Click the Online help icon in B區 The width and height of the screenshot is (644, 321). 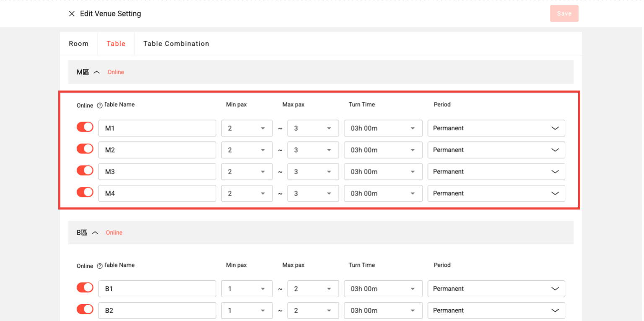tap(100, 266)
